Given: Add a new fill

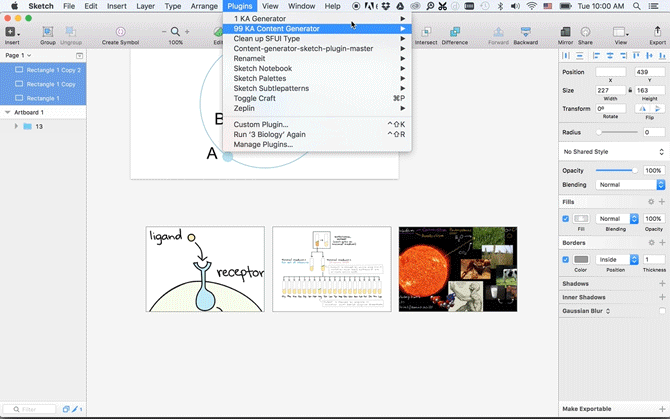Looking at the screenshot, I should [x=662, y=202].
